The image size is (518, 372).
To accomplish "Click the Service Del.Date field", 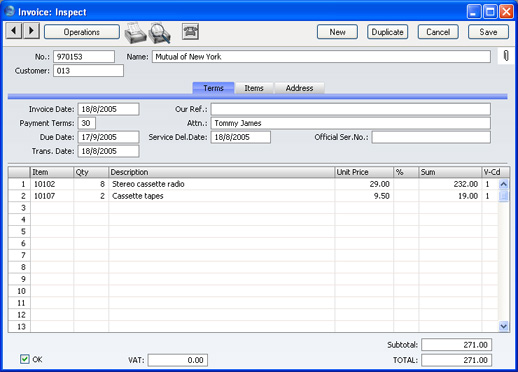I will [241, 137].
